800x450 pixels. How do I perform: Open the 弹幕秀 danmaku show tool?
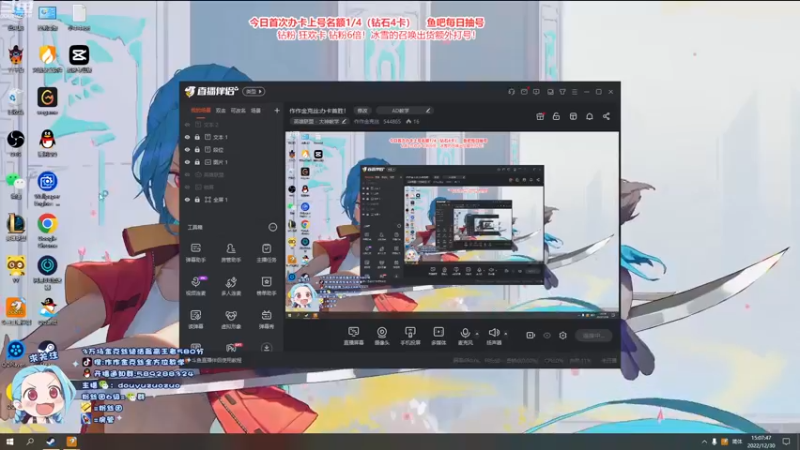pyautogui.click(x=266, y=319)
